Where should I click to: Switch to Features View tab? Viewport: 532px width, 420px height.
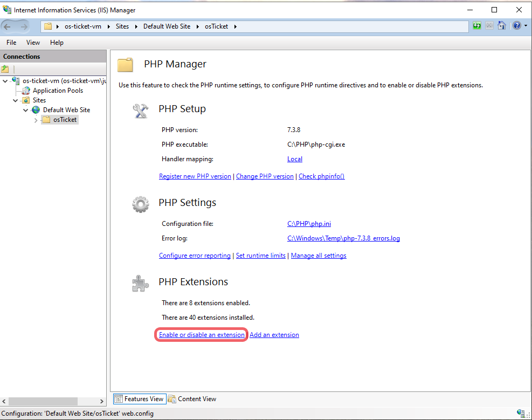139,399
